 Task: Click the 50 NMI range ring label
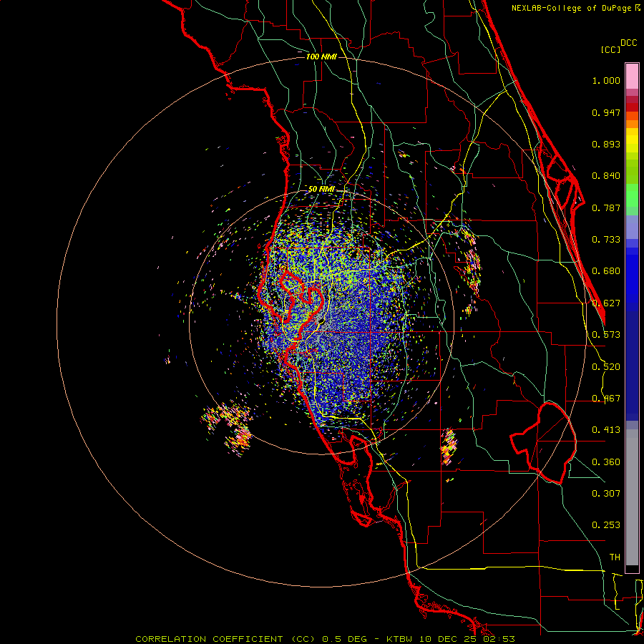point(321,189)
